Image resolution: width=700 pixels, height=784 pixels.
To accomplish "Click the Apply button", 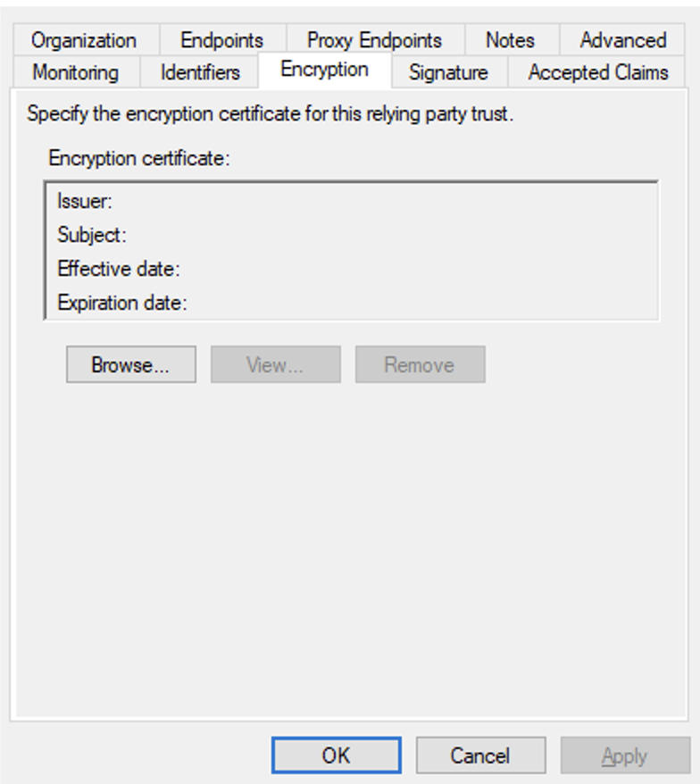I will [624, 755].
